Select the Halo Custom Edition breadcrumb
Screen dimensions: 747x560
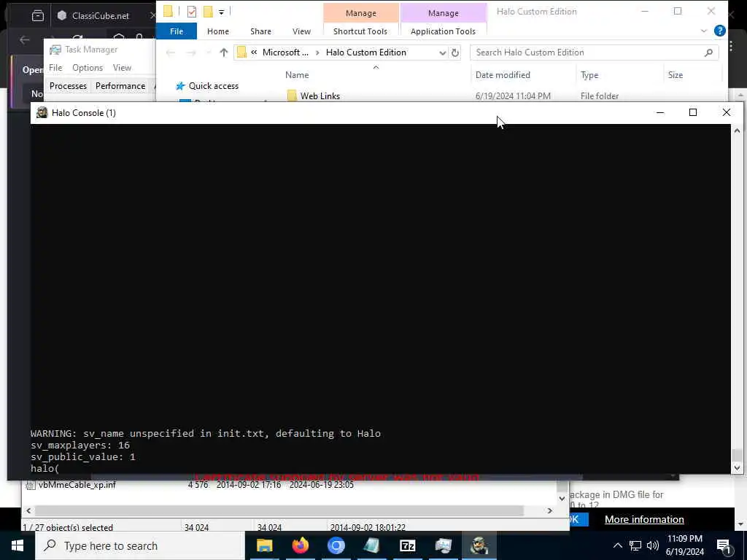tap(366, 52)
